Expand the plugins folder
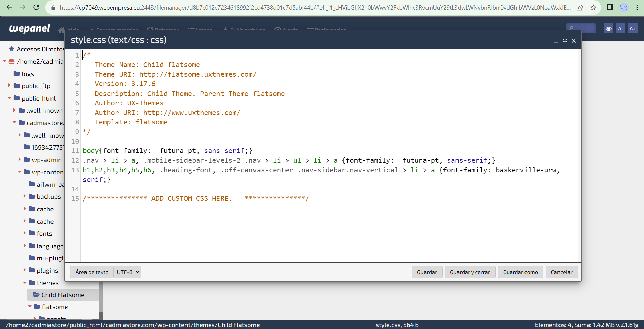 (25, 270)
